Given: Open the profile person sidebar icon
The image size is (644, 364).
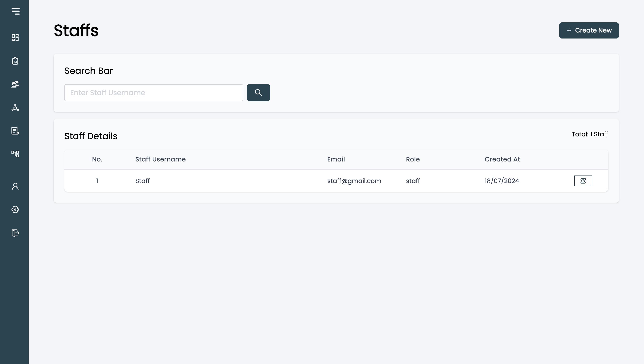Looking at the screenshot, I should pyautogui.click(x=15, y=186).
